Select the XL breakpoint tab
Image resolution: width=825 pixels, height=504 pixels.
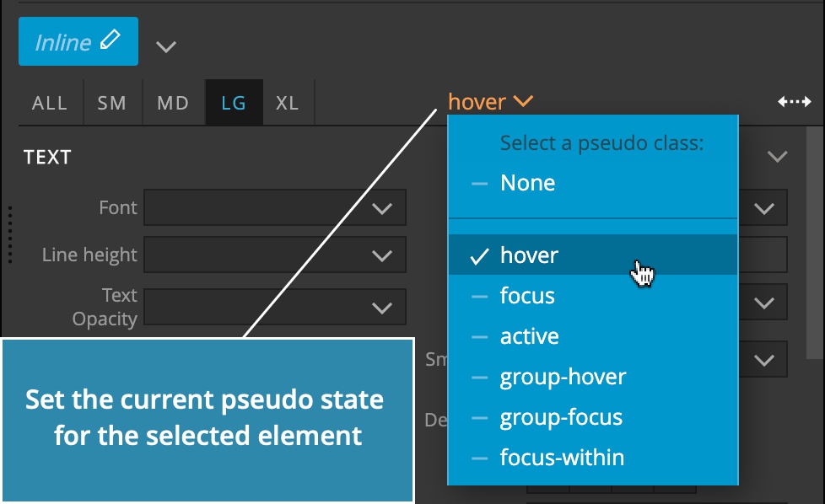288,103
